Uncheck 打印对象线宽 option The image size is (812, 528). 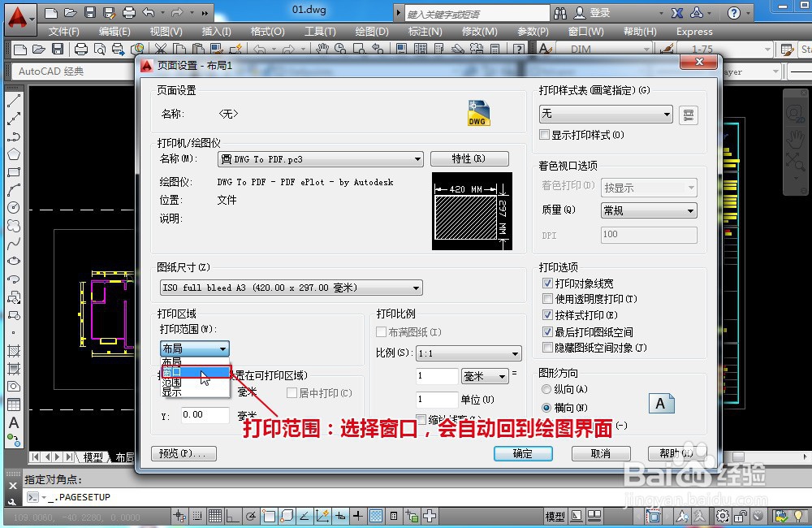(547, 283)
